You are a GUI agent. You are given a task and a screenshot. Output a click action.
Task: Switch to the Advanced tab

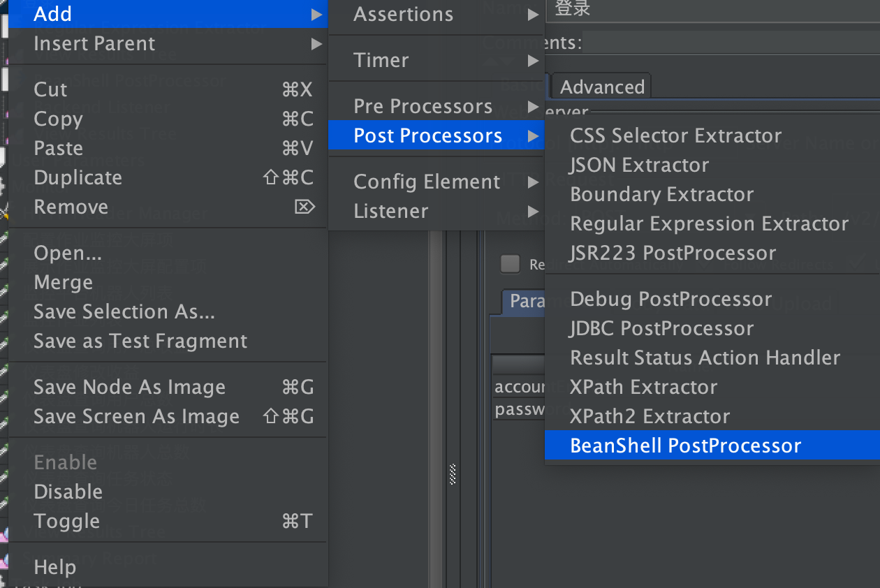(x=602, y=87)
